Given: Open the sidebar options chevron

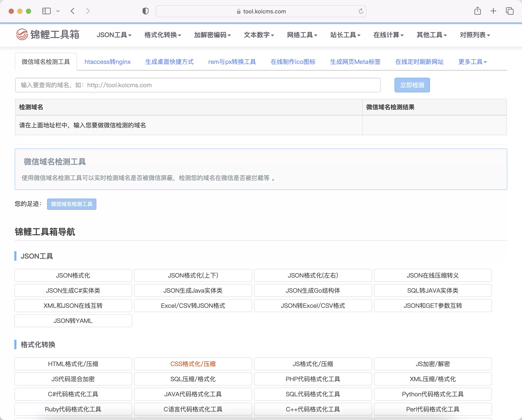Looking at the screenshot, I should (58, 11).
